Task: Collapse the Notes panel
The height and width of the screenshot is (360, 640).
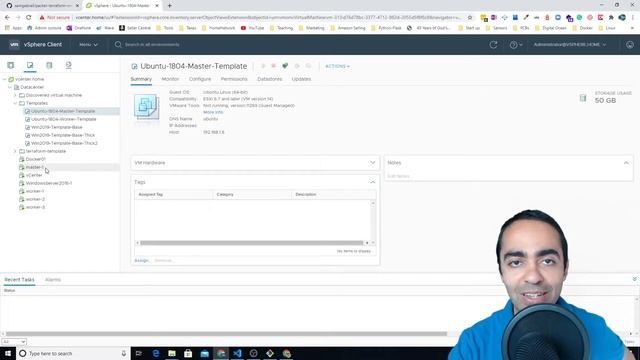Action: [x=626, y=163]
